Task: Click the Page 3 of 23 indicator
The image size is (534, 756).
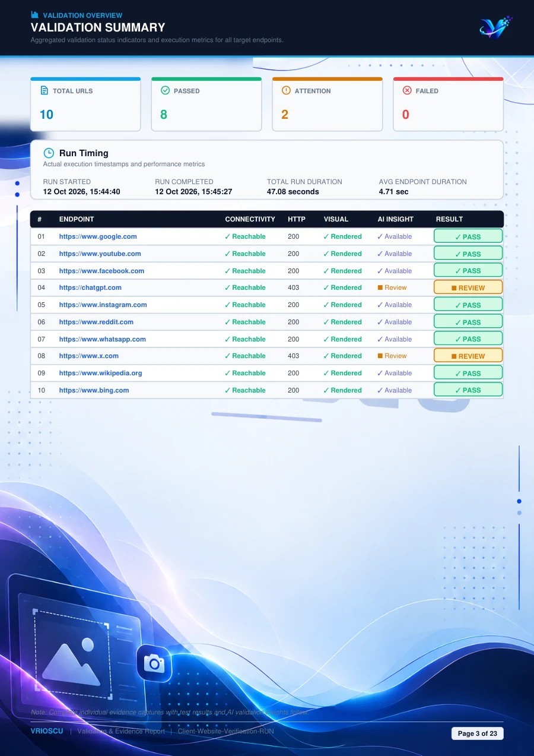Action: [x=478, y=733]
